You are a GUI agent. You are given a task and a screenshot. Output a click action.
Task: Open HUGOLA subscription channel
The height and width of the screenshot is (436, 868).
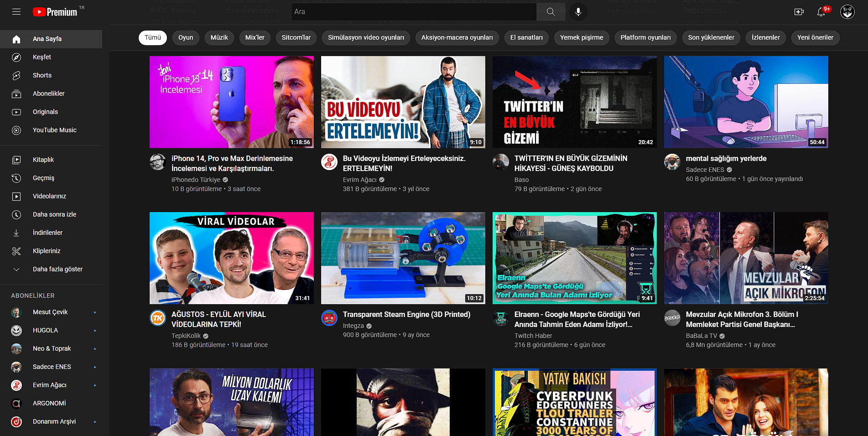[51, 331]
